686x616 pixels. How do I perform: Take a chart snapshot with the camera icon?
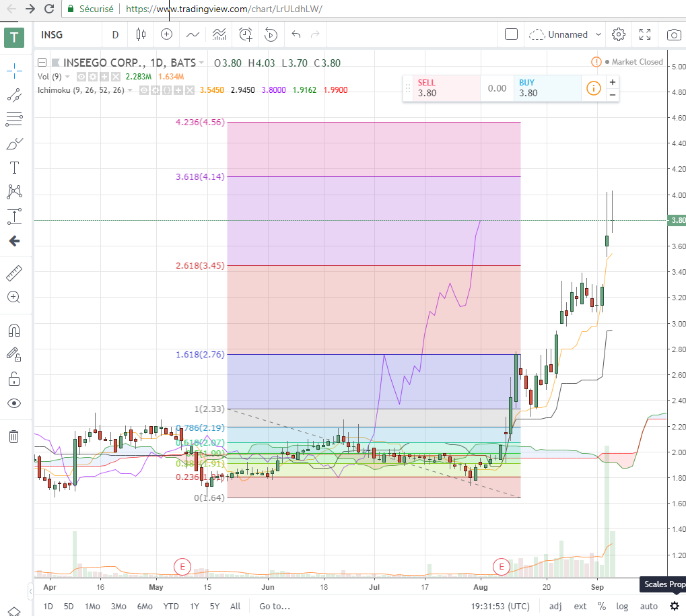(x=674, y=34)
